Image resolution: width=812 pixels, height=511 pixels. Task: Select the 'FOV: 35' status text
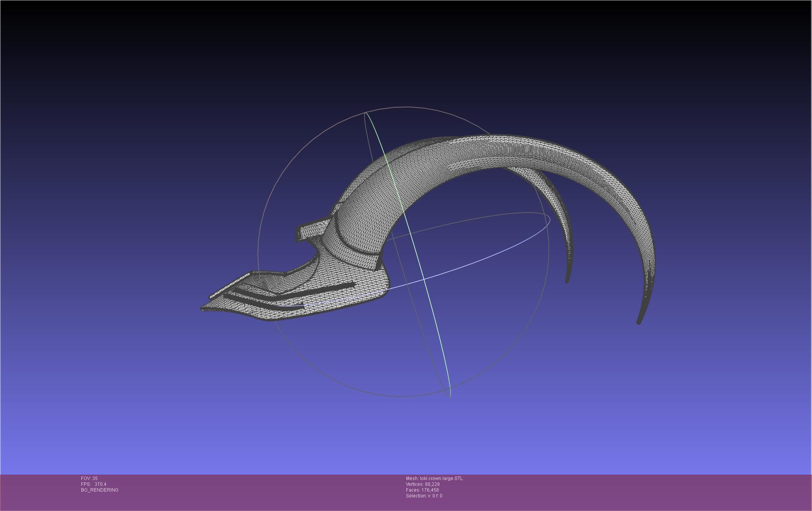click(89, 478)
